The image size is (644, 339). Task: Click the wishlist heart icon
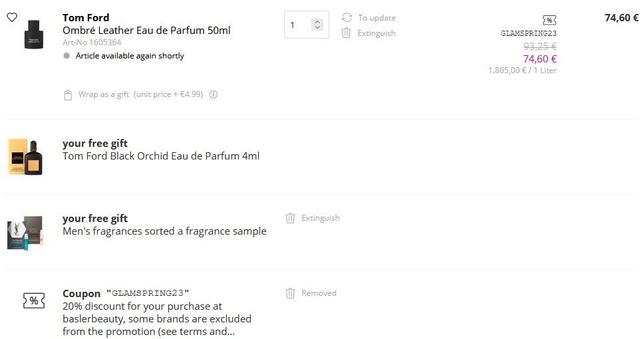[x=12, y=17]
